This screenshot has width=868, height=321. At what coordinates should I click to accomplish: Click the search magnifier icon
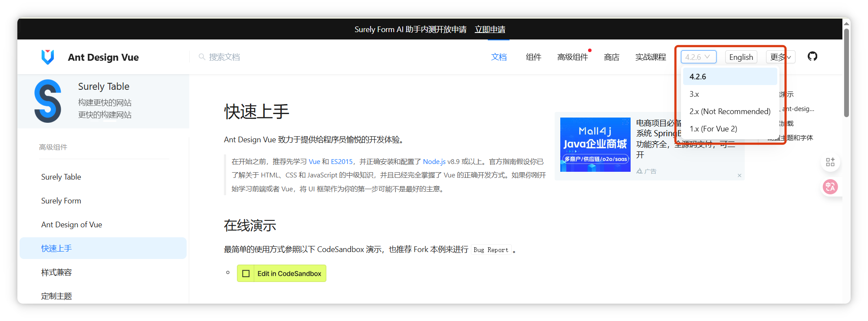coord(202,57)
